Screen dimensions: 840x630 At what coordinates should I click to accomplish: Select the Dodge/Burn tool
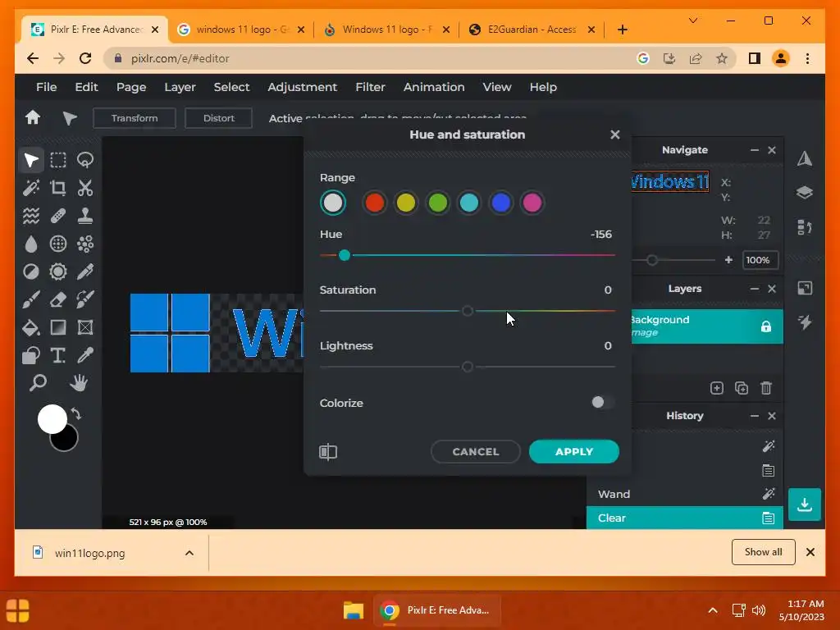[x=31, y=272]
